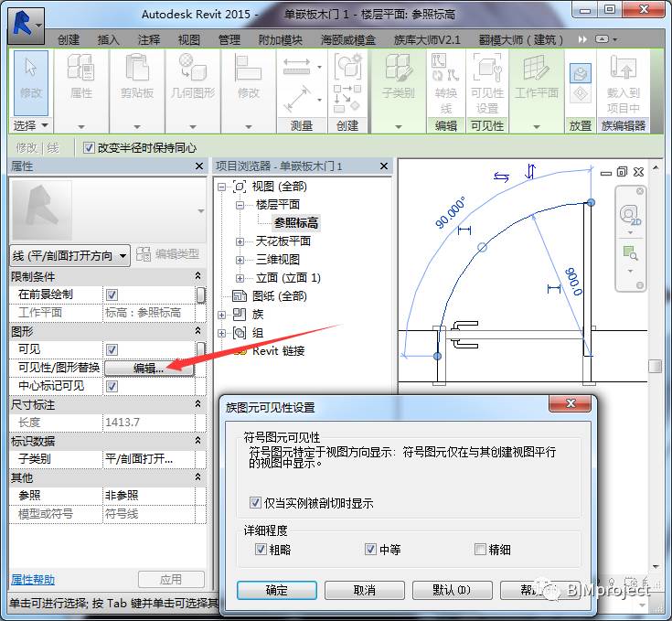Expand the Ceiling Plans tree node
This screenshot has height=621, width=672.
[x=240, y=241]
